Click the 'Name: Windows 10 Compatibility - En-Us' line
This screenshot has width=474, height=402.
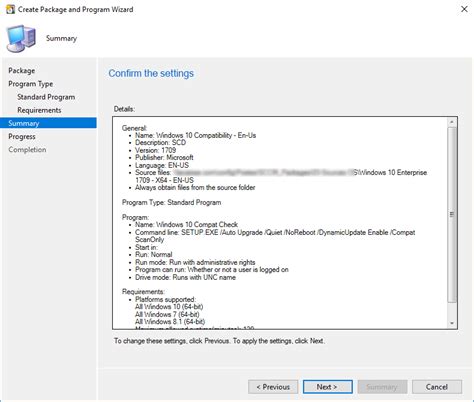[196, 135]
